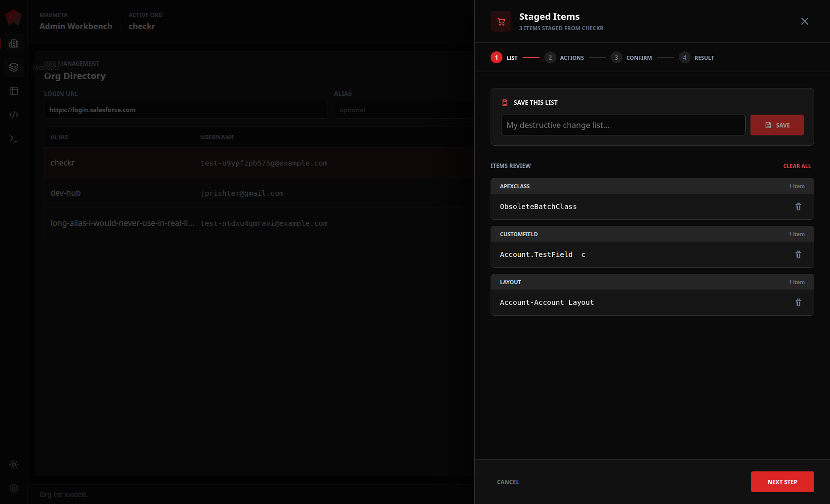The image size is (830, 504).
Task: Click the optional Alias input field
Action: (404, 110)
